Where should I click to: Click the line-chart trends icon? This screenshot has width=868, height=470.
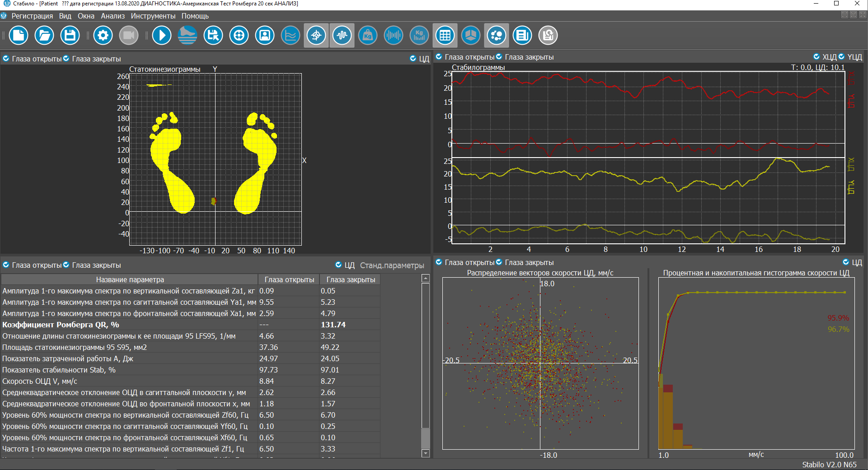291,35
